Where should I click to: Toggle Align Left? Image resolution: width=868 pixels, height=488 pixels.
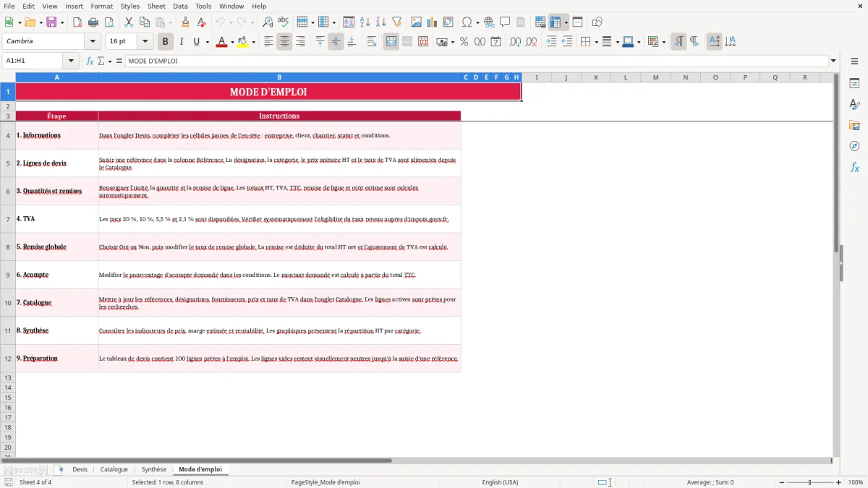coord(268,42)
